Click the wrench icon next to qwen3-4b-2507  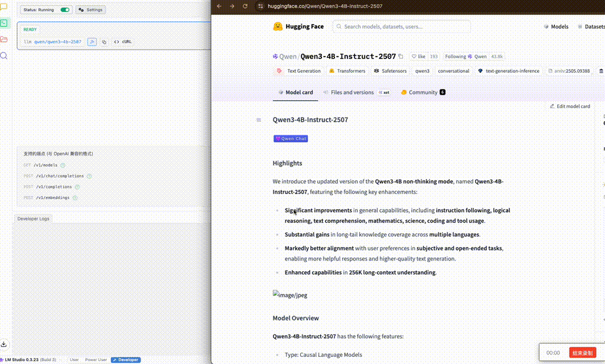coord(92,42)
